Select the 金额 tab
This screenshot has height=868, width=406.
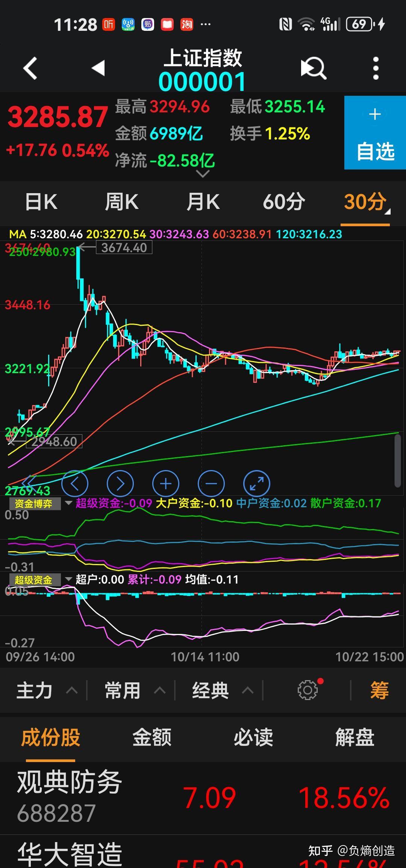(152, 737)
